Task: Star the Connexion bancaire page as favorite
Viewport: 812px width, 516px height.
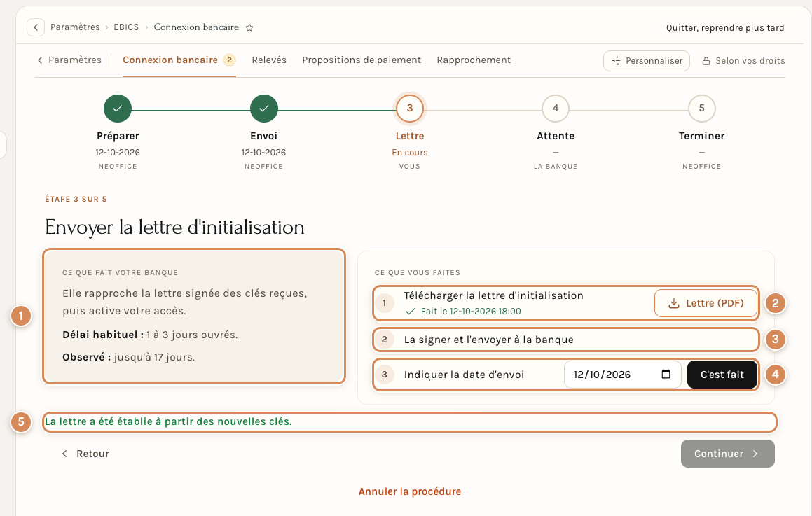Action: pos(249,27)
